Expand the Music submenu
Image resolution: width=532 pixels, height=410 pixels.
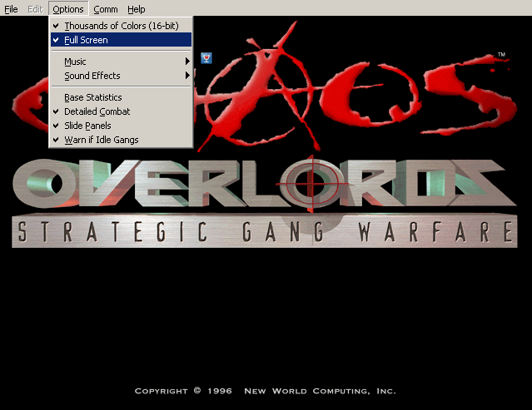[x=121, y=62]
